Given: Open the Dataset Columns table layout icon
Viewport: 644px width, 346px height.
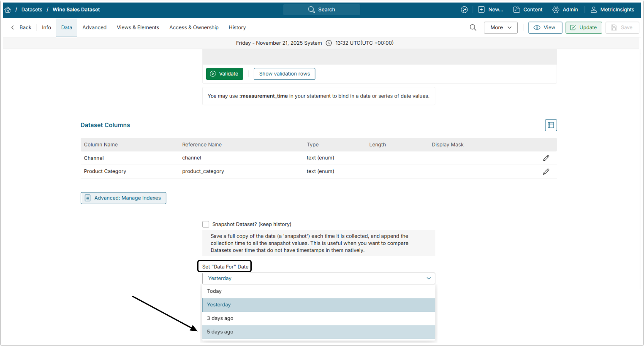Looking at the screenshot, I should [x=551, y=125].
